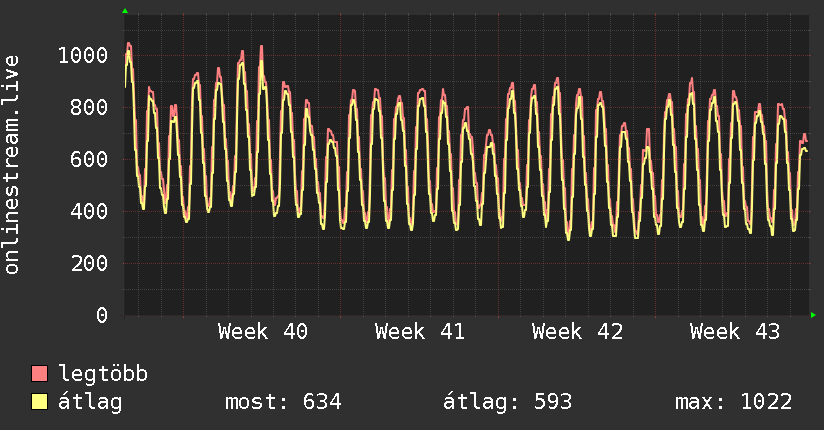The height and width of the screenshot is (430, 824).
Task: Click the 1000 y-axis tick label
Action: coord(83,55)
